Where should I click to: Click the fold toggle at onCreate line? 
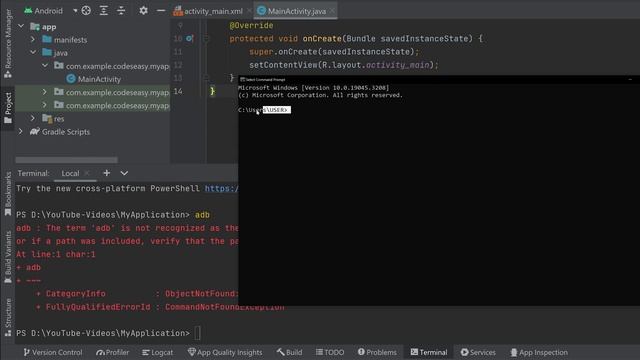click(206, 38)
